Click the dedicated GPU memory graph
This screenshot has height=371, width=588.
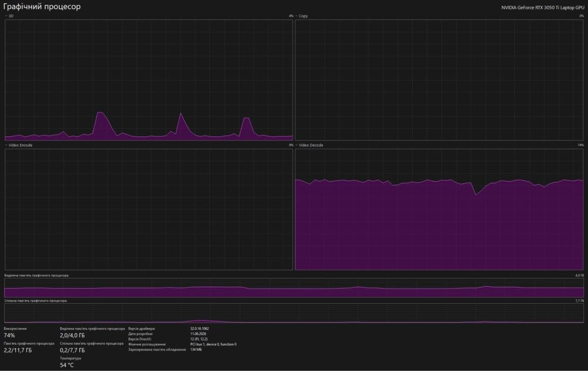click(x=294, y=288)
